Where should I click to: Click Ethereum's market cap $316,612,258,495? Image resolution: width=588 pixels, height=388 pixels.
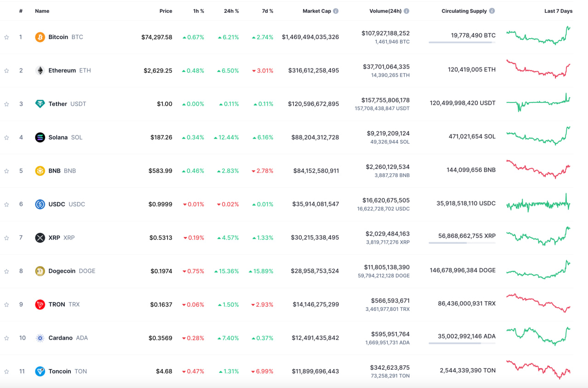[314, 71]
